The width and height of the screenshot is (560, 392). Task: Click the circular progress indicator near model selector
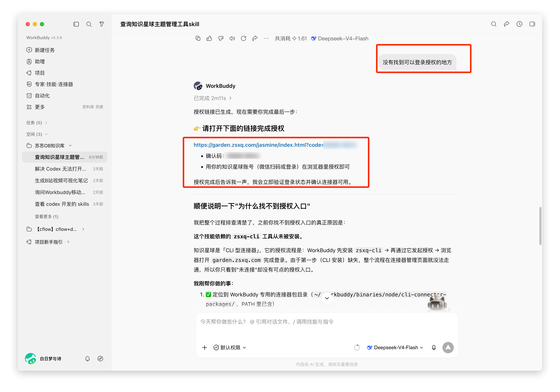tap(357, 348)
